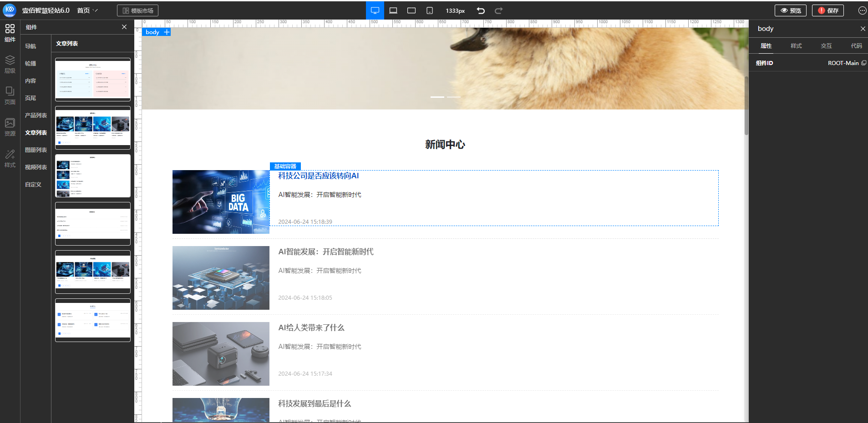Screen dimensions: 868x423
Task: Select the 新闻中心 heading
Action: [445, 145]
